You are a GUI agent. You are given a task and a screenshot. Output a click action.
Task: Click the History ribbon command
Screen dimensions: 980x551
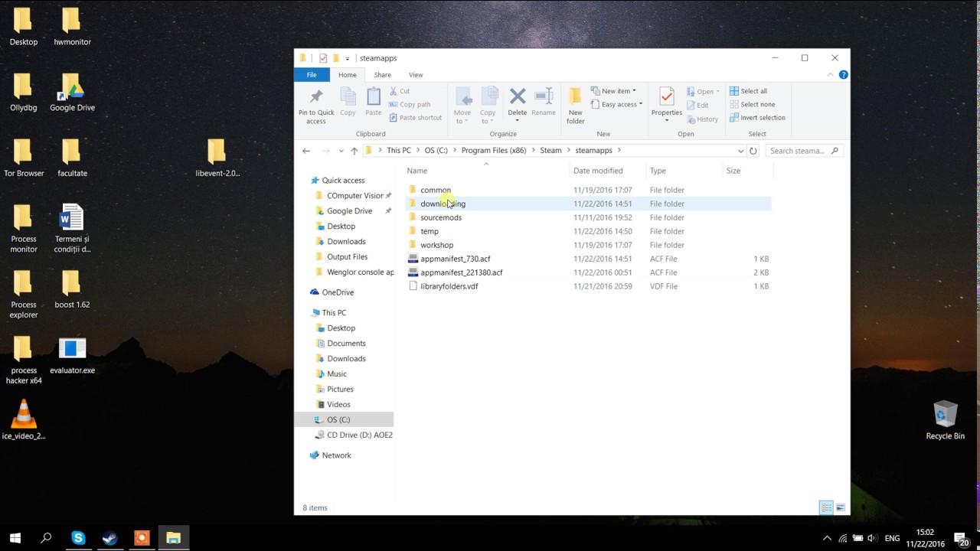point(702,119)
